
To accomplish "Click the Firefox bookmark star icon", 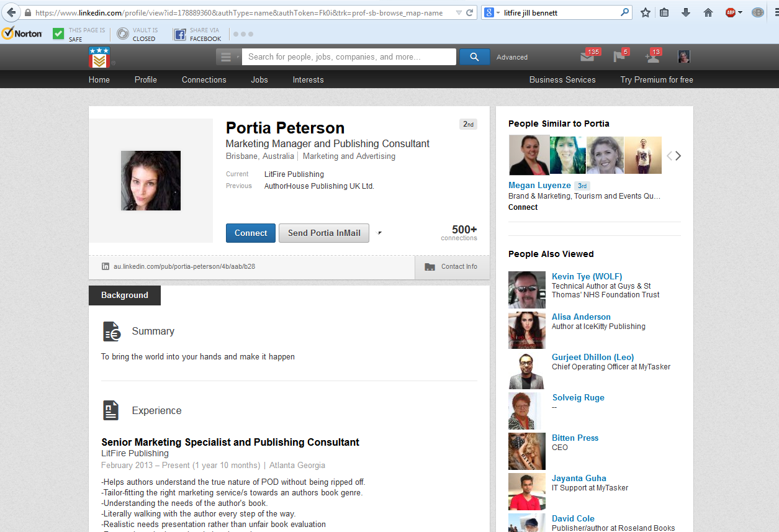I will [646, 12].
